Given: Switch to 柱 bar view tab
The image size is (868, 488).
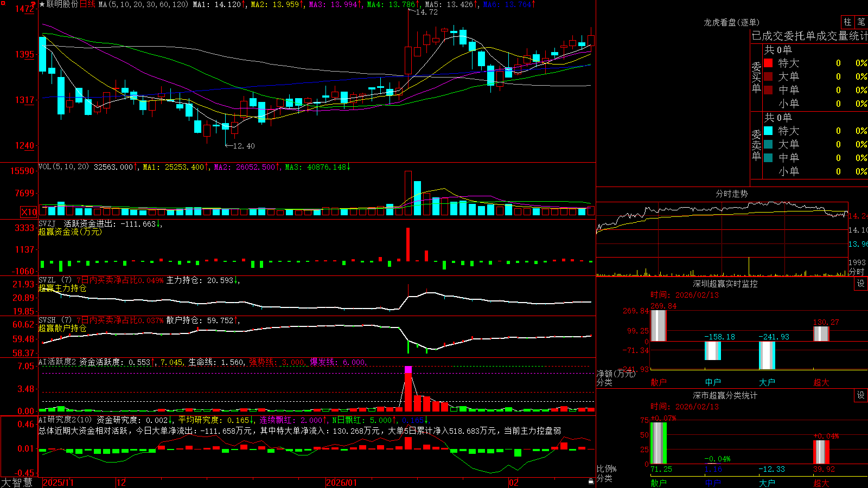Looking at the screenshot, I should (x=847, y=22).
